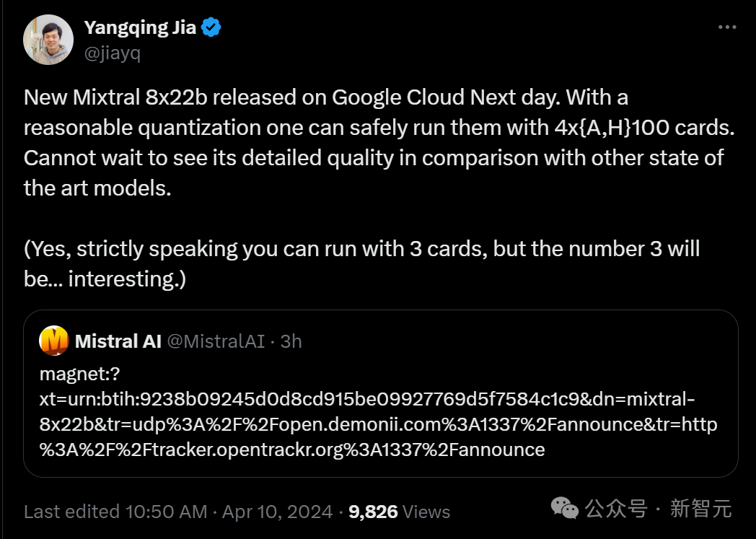Click the 10:50 AM post time
This screenshot has width=756, height=539.
click(167, 512)
